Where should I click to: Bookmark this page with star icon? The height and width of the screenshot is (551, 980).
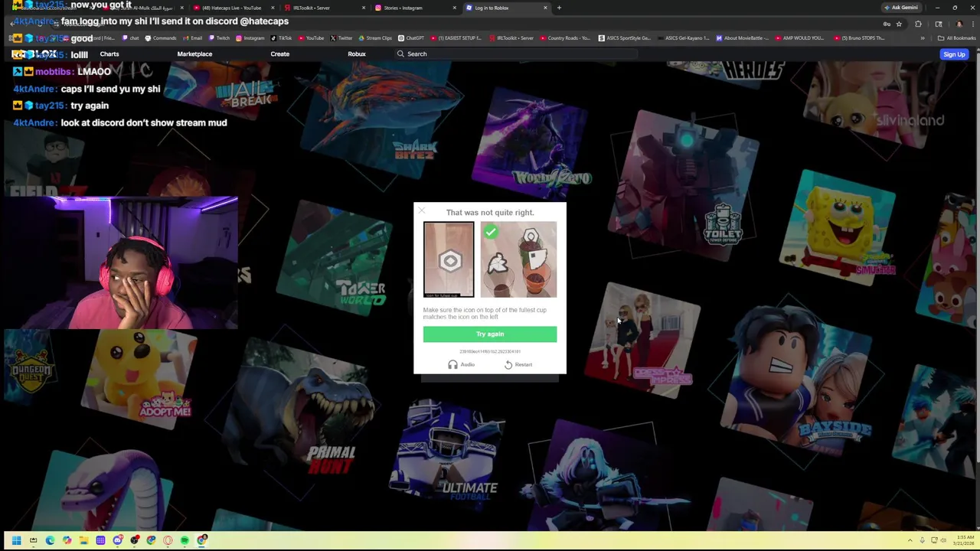899,24
